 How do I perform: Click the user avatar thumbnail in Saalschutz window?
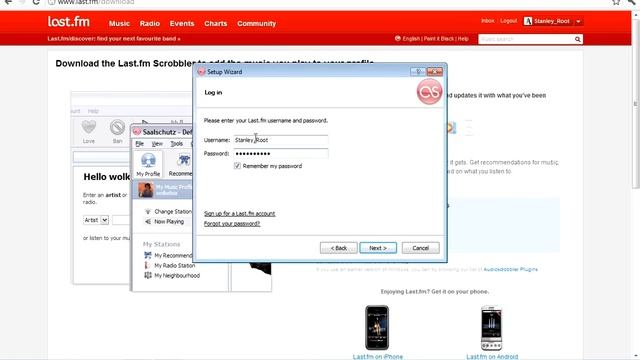[145, 190]
